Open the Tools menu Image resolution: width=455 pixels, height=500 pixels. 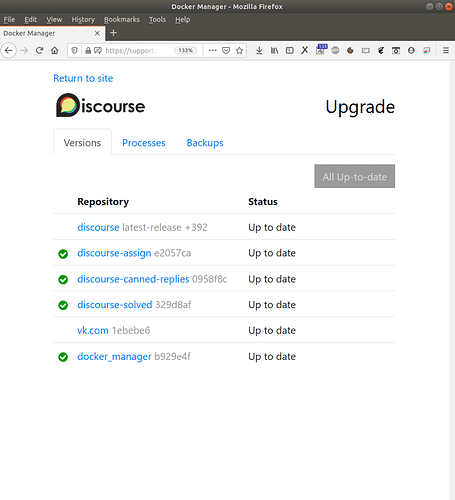point(157,20)
